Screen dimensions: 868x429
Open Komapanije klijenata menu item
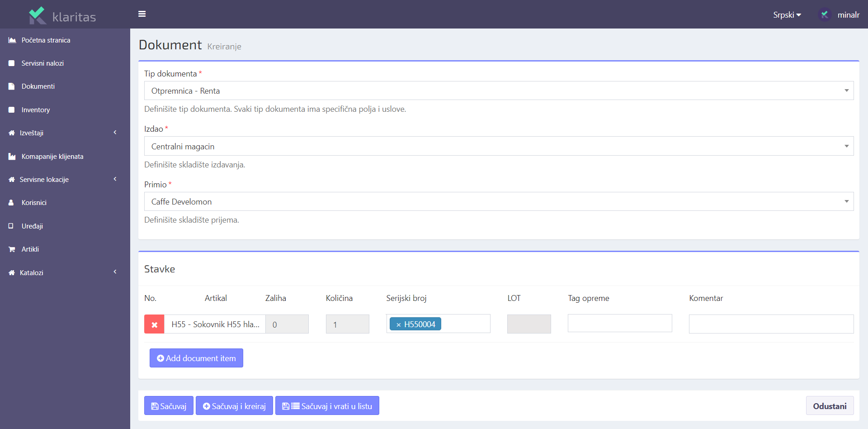coord(52,157)
